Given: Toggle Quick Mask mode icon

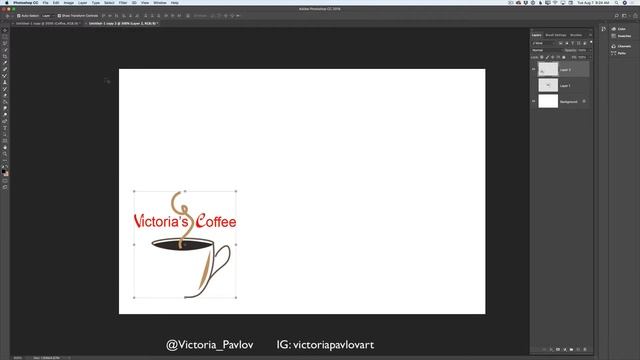Looking at the screenshot, I should coord(5,180).
